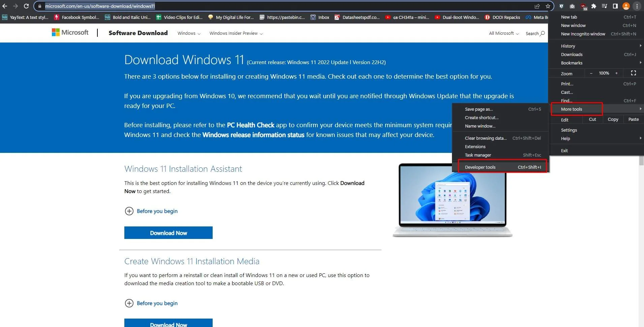The width and height of the screenshot is (644, 327).
Task: Open the My Digital Life For... bookmark
Action: click(231, 17)
